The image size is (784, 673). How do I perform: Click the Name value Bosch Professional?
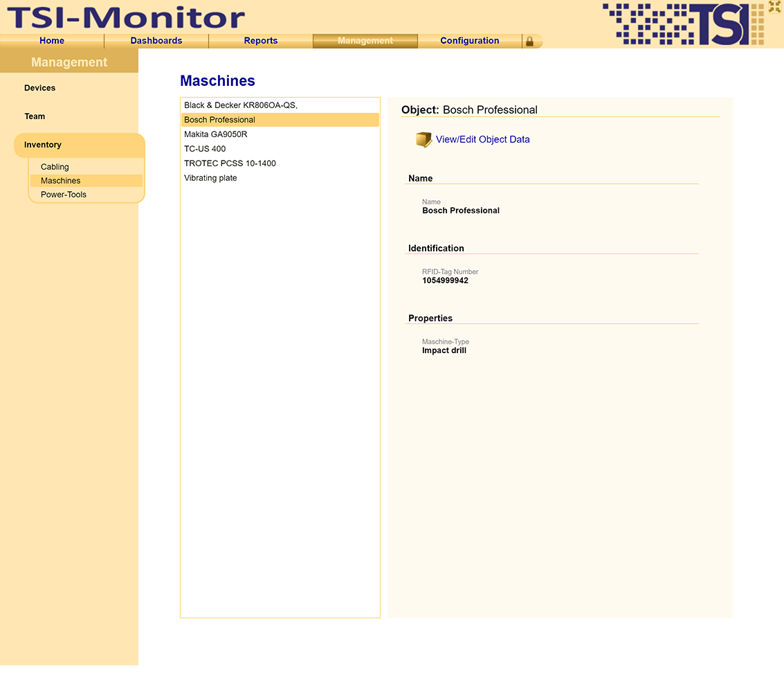click(460, 210)
